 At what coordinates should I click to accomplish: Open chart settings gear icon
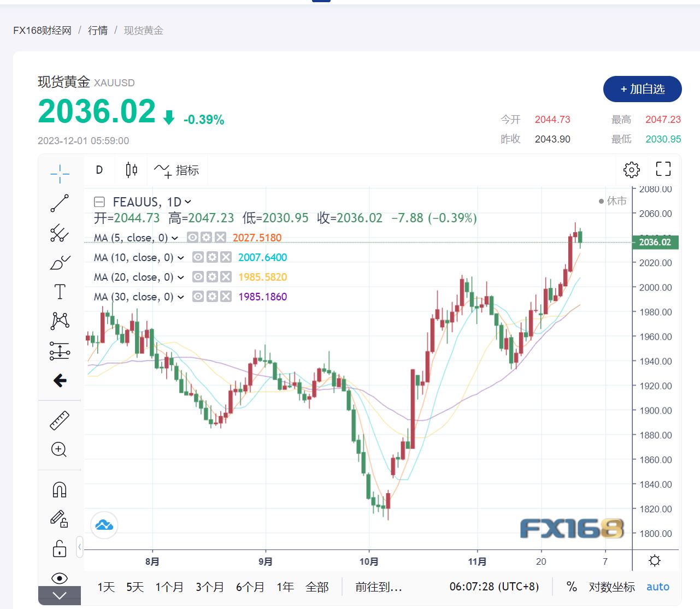(631, 170)
